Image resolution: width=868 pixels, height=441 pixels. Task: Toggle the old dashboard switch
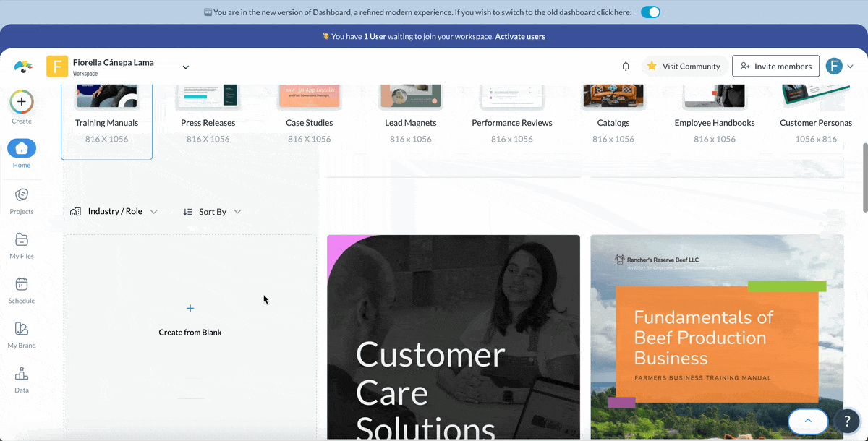coord(650,12)
